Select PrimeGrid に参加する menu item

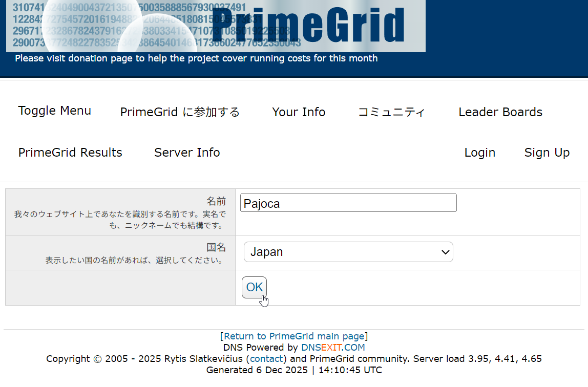click(x=179, y=112)
